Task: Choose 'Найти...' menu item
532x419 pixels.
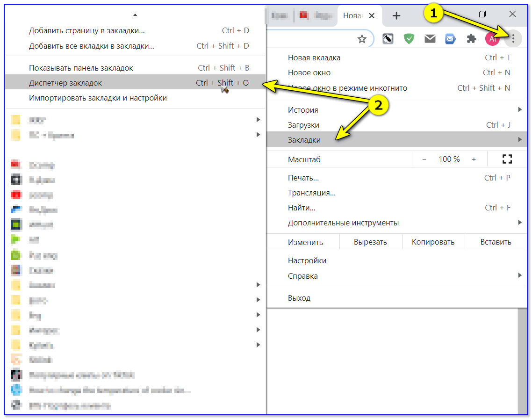Action: tap(397, 208)
